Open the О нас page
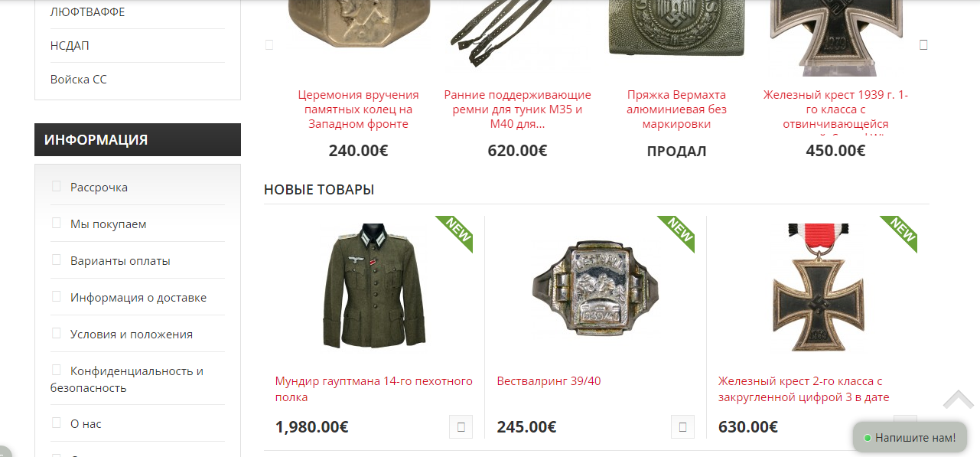 click(x=86, y=424)
